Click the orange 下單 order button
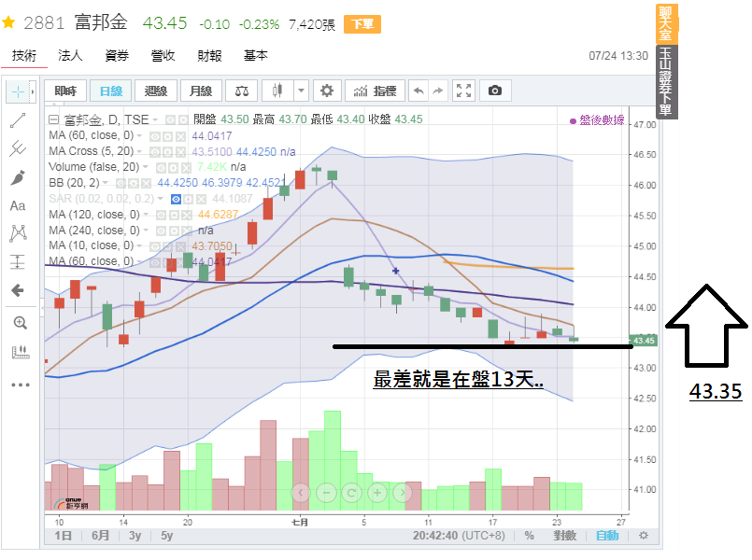 (x=362, y=24)
